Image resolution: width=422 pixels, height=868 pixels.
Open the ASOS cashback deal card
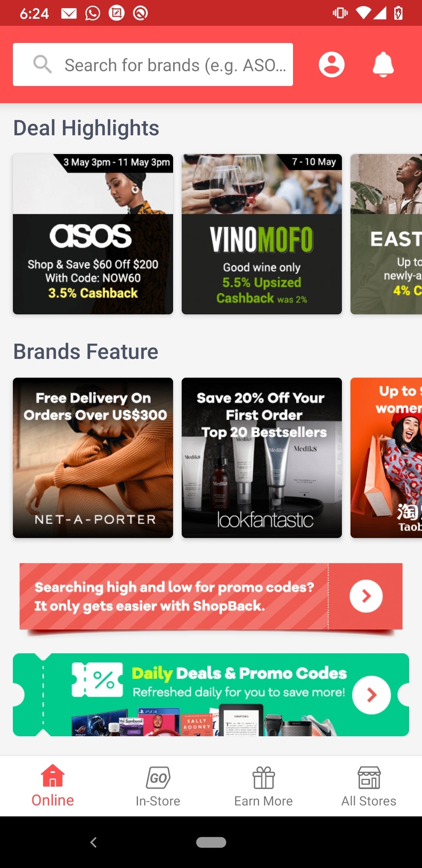(93, 234)
